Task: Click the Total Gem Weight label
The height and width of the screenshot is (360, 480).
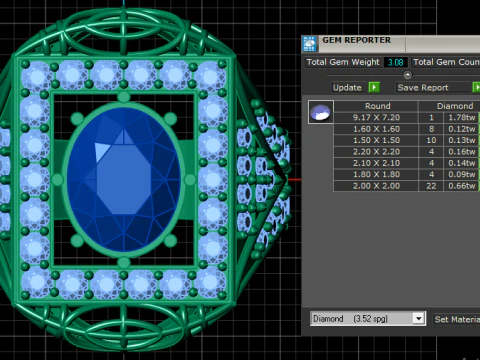Action: coord(343,62)
